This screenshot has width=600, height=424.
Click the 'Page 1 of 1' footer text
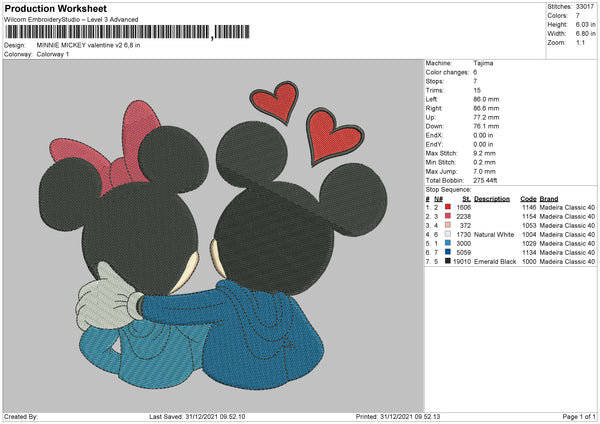(x=579, y=417)
